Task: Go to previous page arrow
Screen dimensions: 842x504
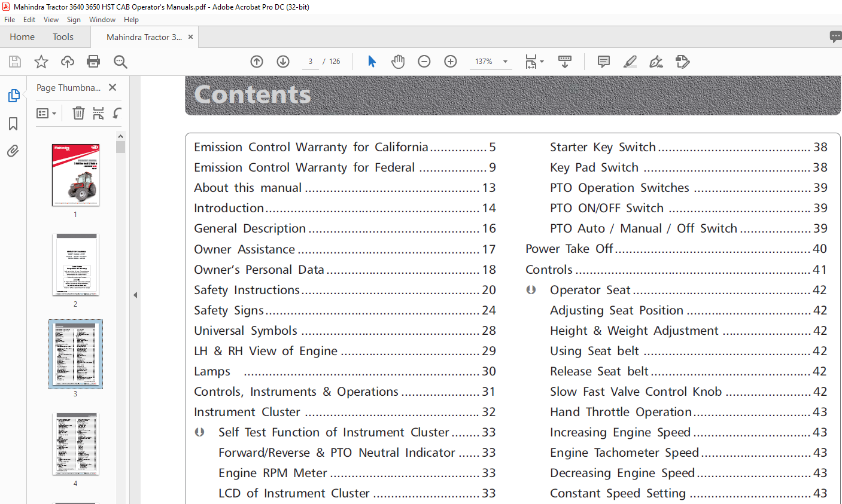Action: 257,62
